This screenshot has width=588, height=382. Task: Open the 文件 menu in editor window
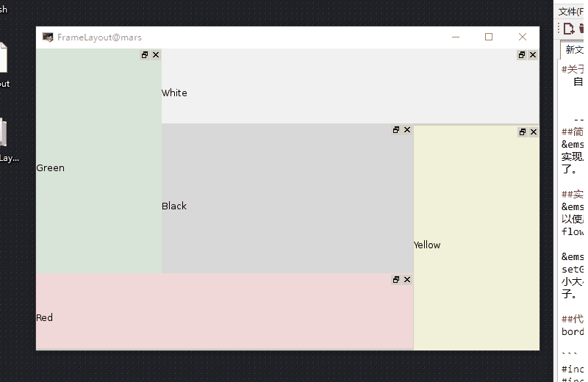[x=570, y=12]
